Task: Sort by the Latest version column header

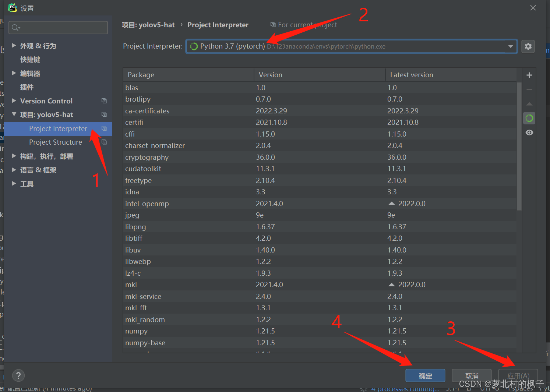Action: point(451,75)
